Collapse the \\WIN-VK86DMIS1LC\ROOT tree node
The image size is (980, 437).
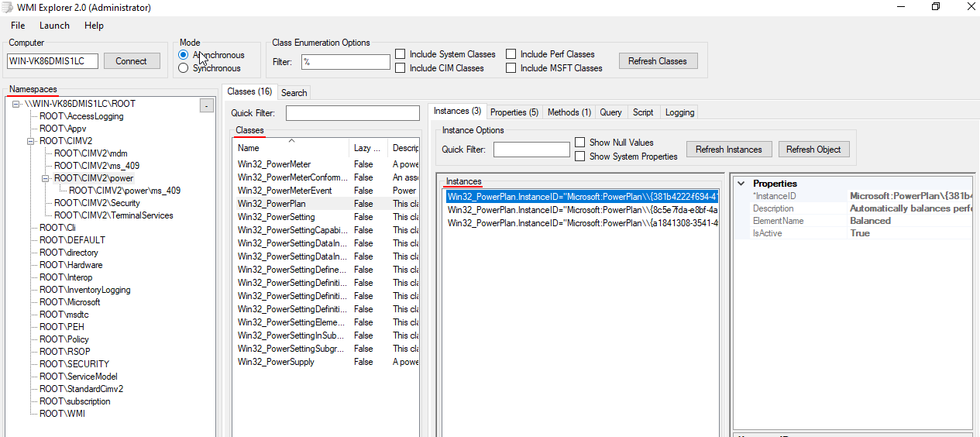coord(16,104)
